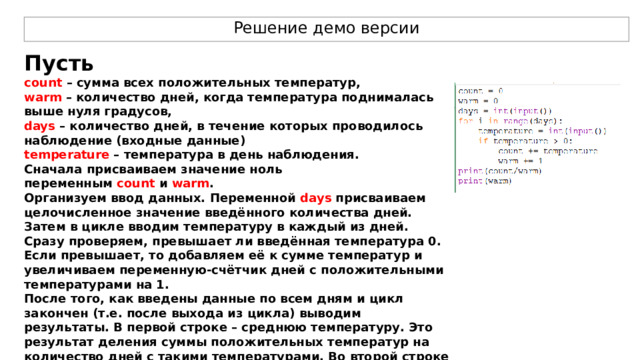Screen dimensions: 640x360
Task: Click the line 'выше нуля градусов,'
Action: click(x=98, y=112)
